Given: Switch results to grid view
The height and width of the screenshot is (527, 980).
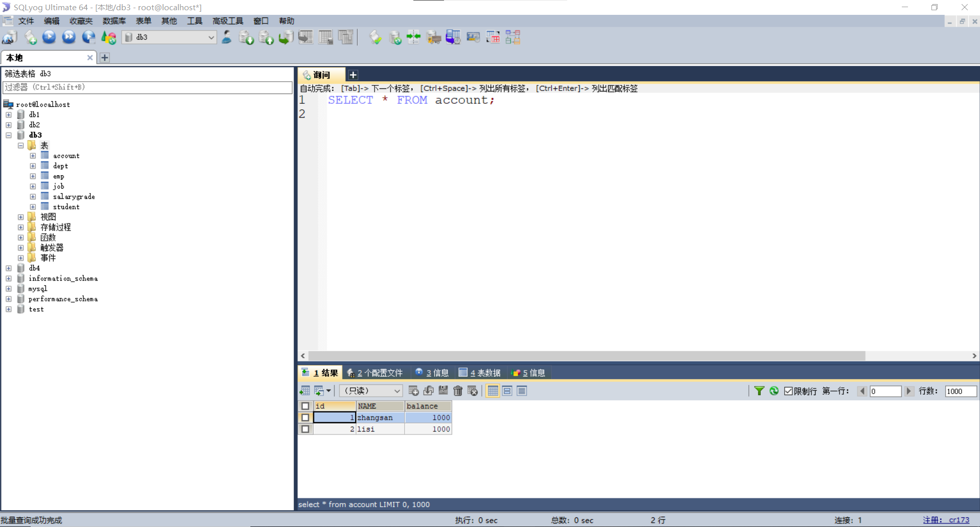Looking at the screenshot, I should (x=493, y=391).
